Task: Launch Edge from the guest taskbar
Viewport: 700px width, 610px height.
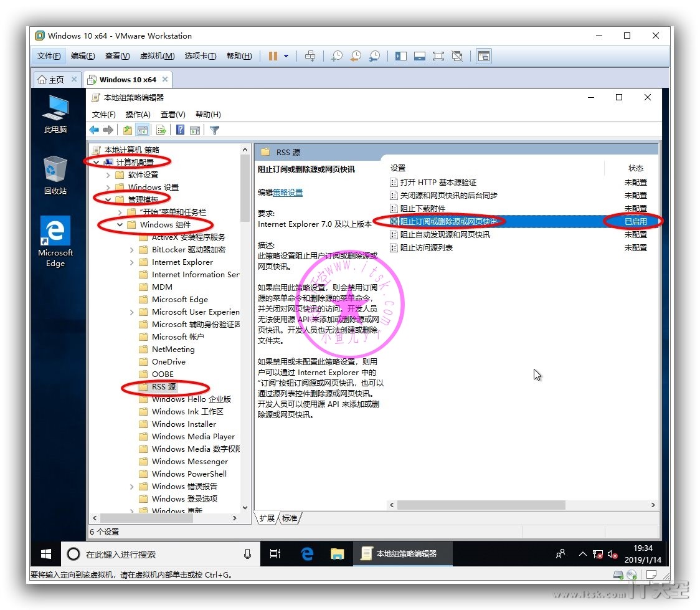Action: (x=306, y=554)
